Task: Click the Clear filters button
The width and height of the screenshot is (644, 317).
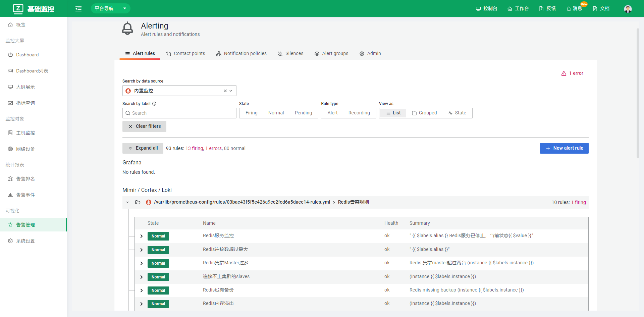Action: [144, 126]
